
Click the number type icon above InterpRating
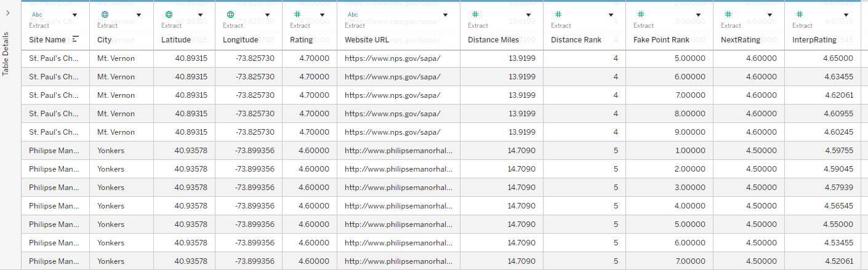tap(799, 14)
